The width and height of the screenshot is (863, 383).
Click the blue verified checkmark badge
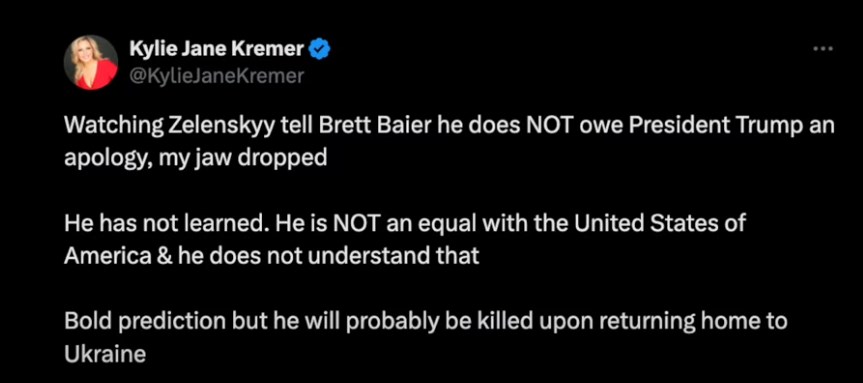pos(320,50)
